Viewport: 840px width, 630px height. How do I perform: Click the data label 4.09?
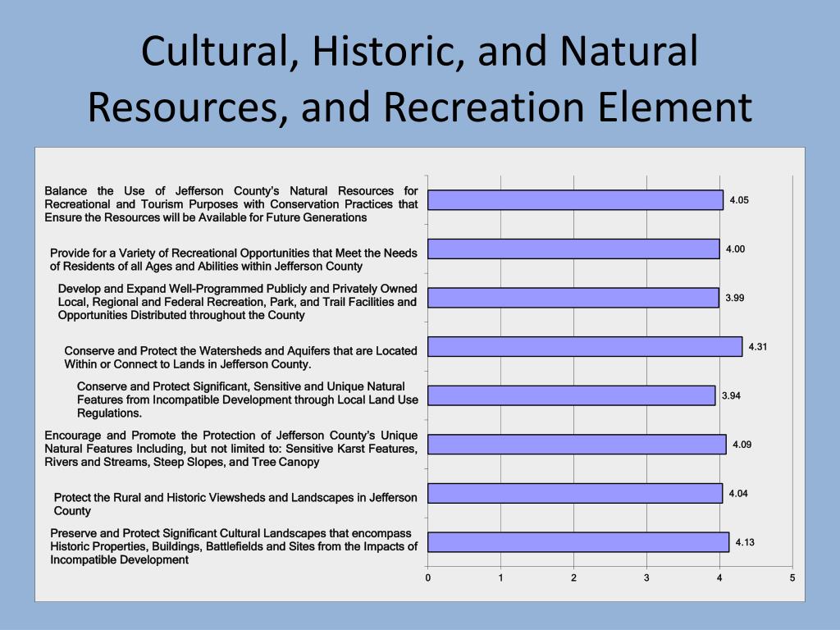click(x=742, y=445)
